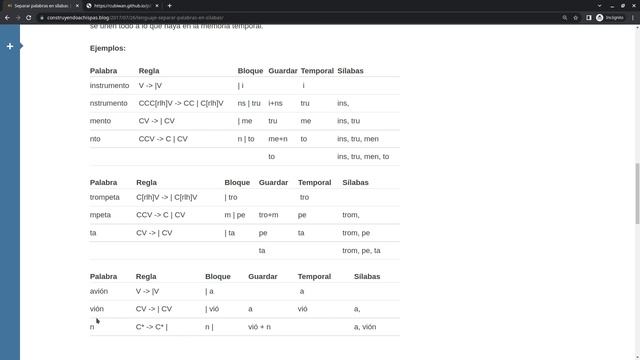Select the 'n |' bloque cell
Screen dimensions: 640x360
click(x=209, y=327)
